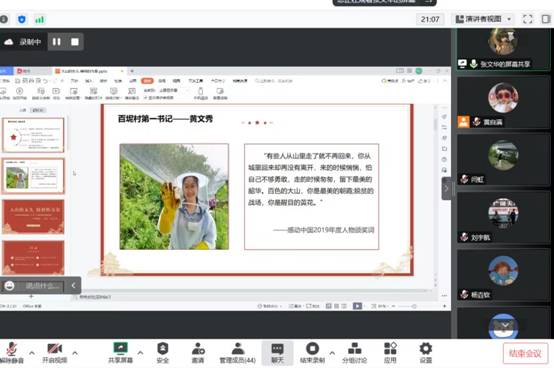
Task: Open the Apps icon
Action: coord(390,352)
